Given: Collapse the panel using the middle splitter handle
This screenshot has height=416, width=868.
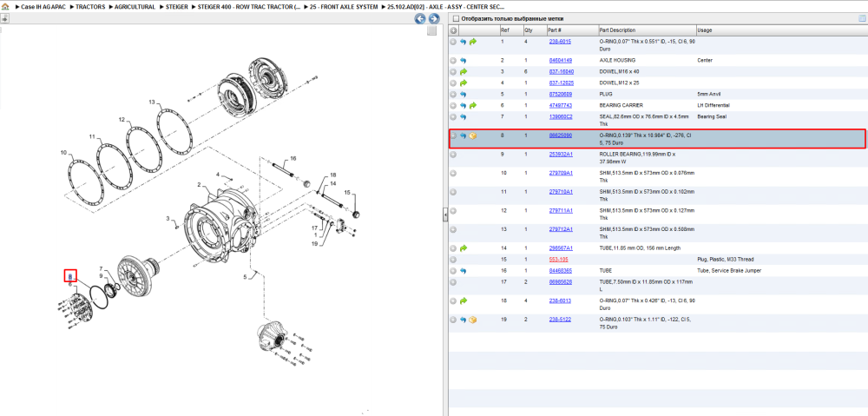Looking at the screenshot, I should pos(445,216).
